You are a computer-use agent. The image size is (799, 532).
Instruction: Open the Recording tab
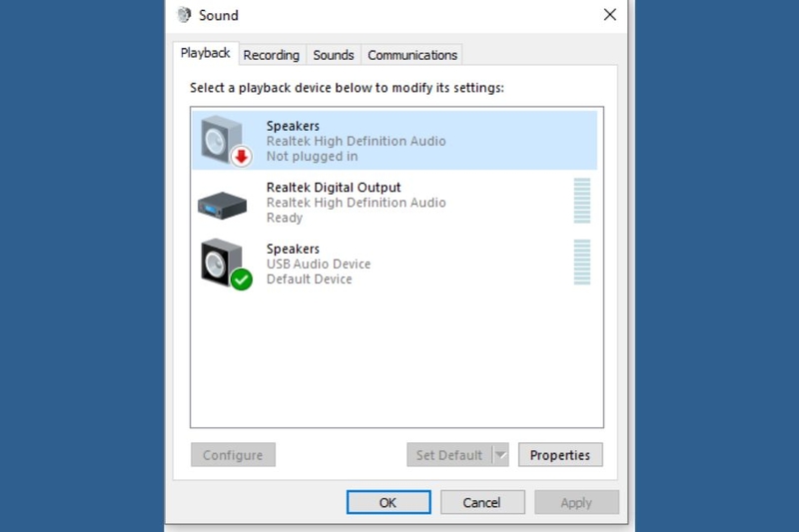pyautogui.click(x=271, y=55)
